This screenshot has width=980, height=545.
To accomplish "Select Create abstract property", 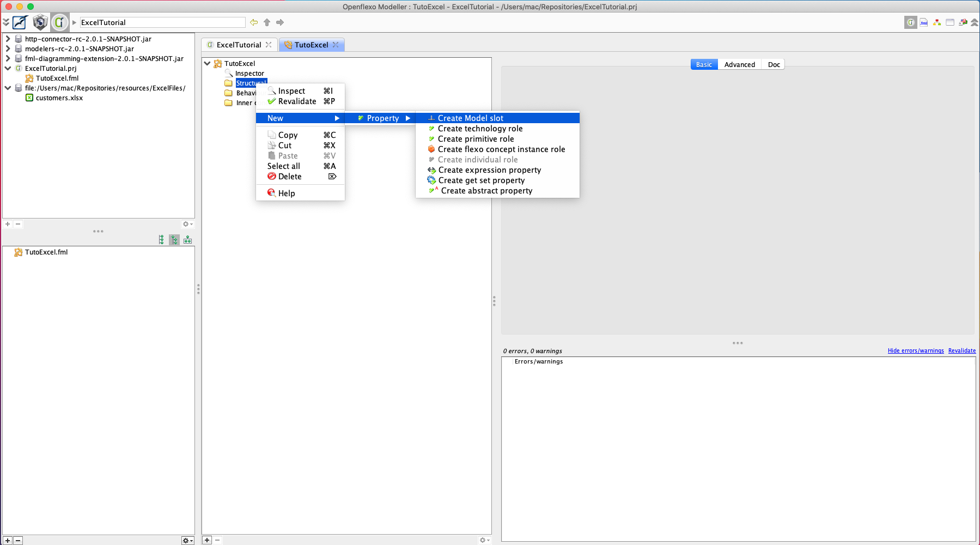I will coord(497,191).
